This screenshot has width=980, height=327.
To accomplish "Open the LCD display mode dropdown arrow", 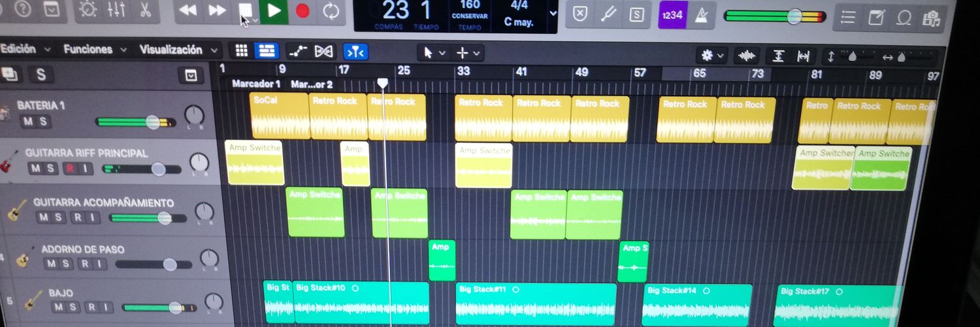I will click(x=553, y=13).
